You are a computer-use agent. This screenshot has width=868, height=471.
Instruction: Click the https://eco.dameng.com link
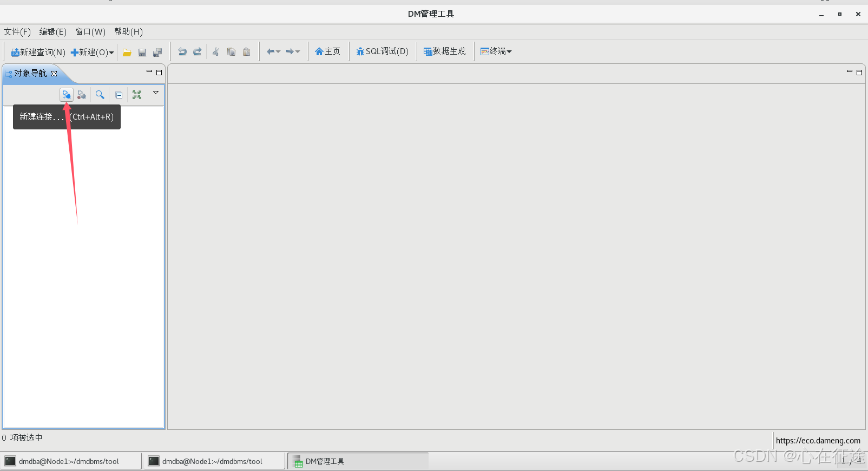click(818, 441)
